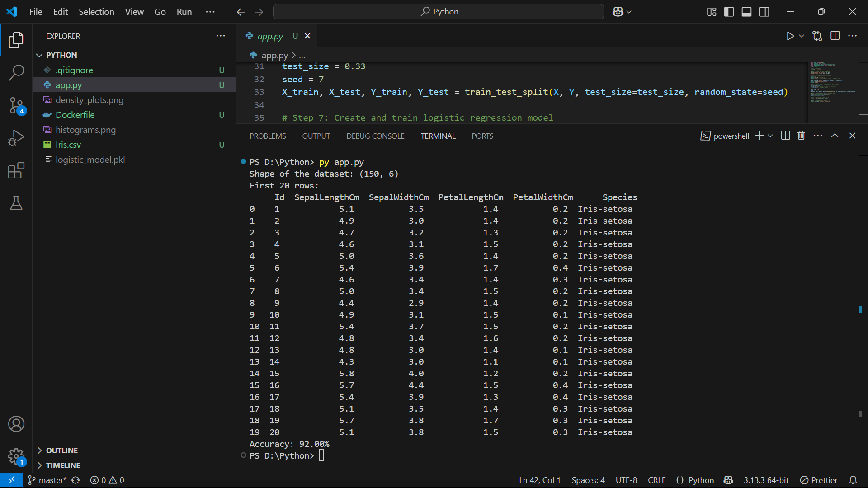
Task: Close the terminal panel
Action: (x=853, y=136)
